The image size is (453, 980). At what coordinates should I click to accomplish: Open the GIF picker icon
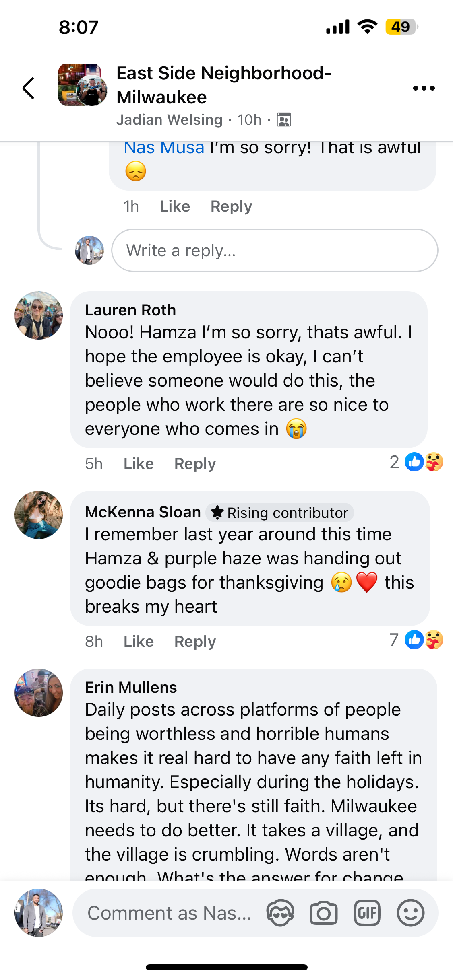point(367,913)
